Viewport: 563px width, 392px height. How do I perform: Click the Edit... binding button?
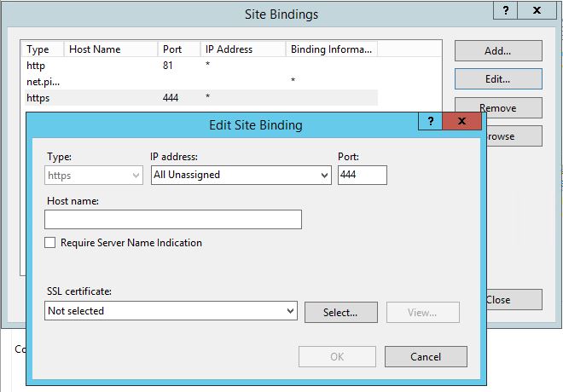tap(497, 79)
